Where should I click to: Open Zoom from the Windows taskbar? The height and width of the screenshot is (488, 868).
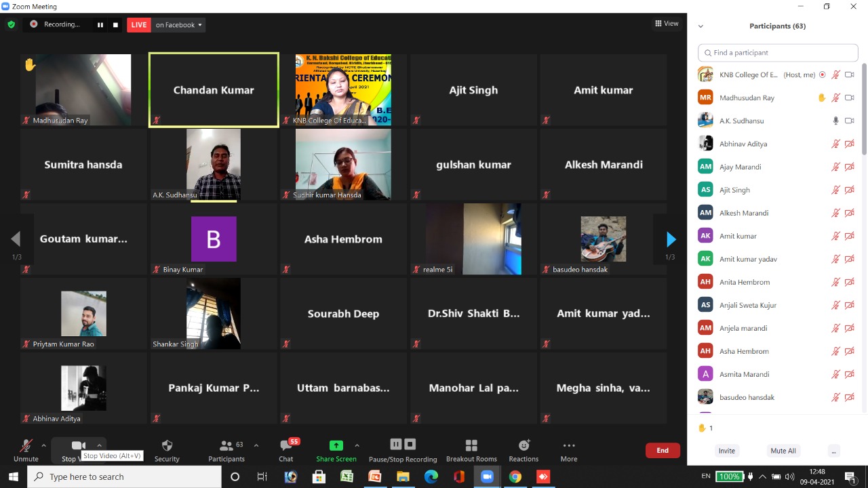point(486,476)
